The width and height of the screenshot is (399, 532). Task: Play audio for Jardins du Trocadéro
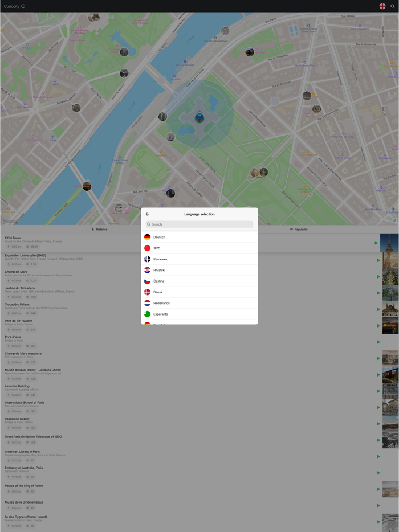click(378, 293)
